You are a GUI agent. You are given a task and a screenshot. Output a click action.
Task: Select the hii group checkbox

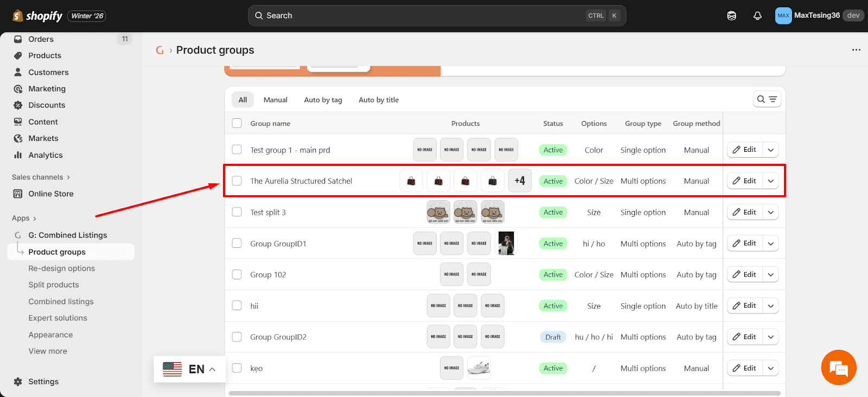coord(237,305)
